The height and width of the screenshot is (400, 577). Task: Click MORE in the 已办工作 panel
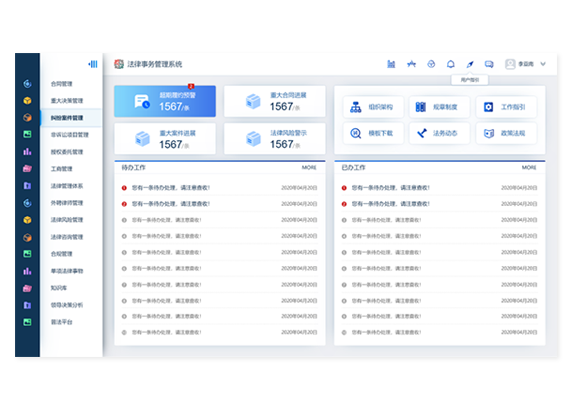pos(529,168)
